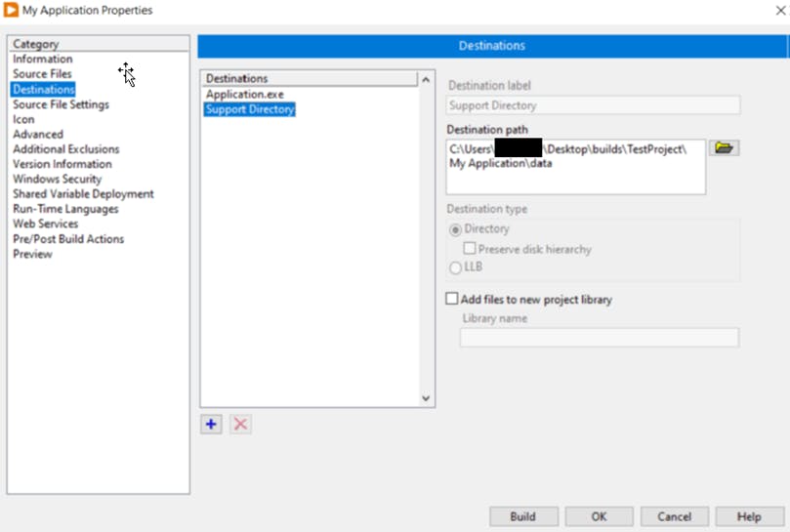Open Help for this dialog

749,516
